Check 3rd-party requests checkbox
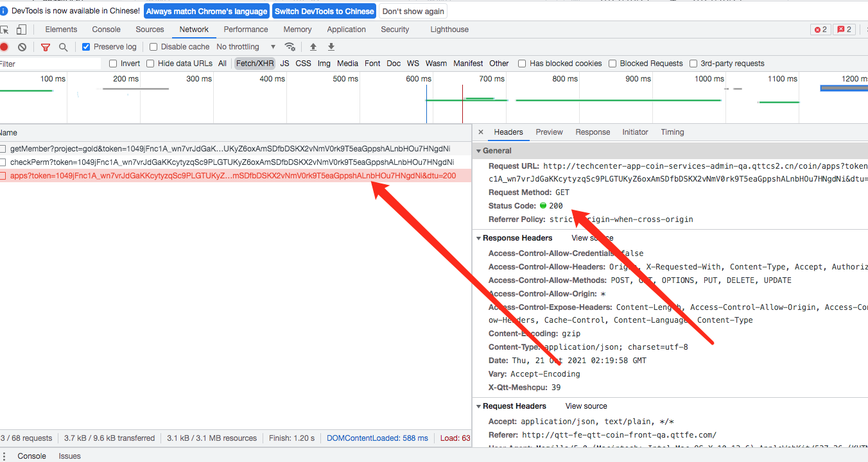Viewport: 868px width, 462px height. tap(693, 64)
